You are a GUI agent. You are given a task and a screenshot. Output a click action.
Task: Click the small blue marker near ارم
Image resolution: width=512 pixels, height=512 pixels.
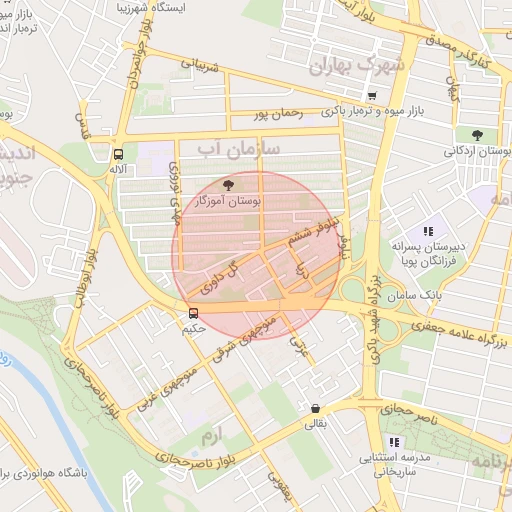click(194, 454)
